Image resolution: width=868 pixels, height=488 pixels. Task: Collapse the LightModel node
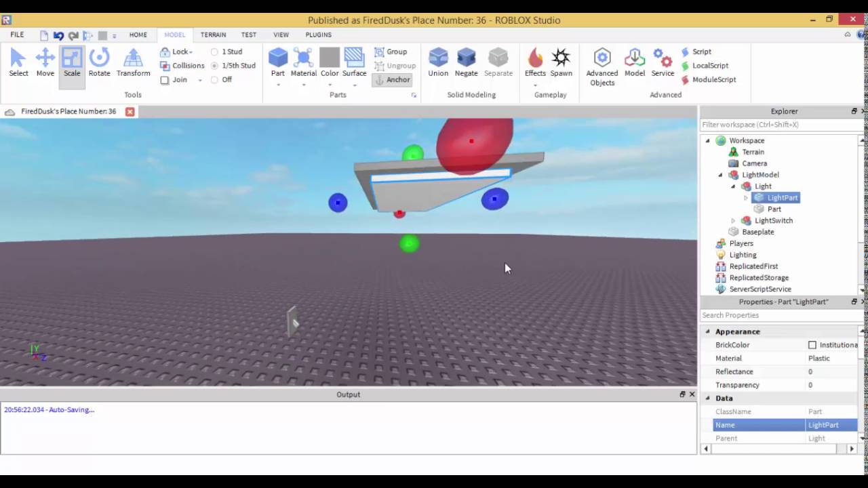pyautogui.click(x=721, y=175)
